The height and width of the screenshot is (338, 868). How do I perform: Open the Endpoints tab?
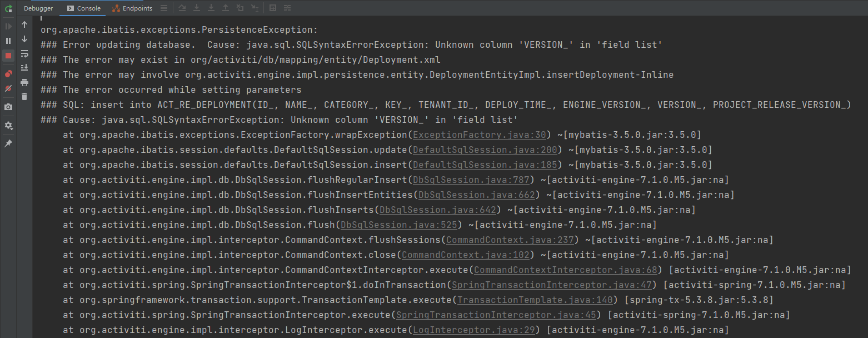[132, 8]
